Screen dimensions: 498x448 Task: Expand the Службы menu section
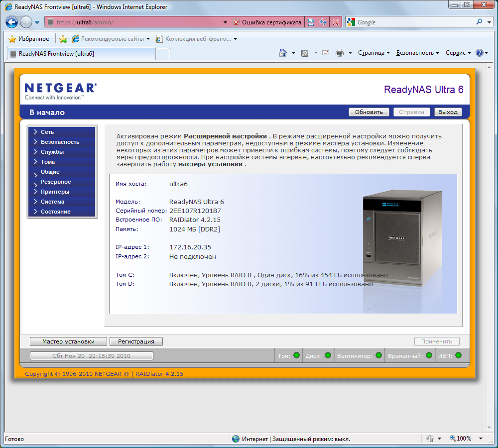coord(62,152)
